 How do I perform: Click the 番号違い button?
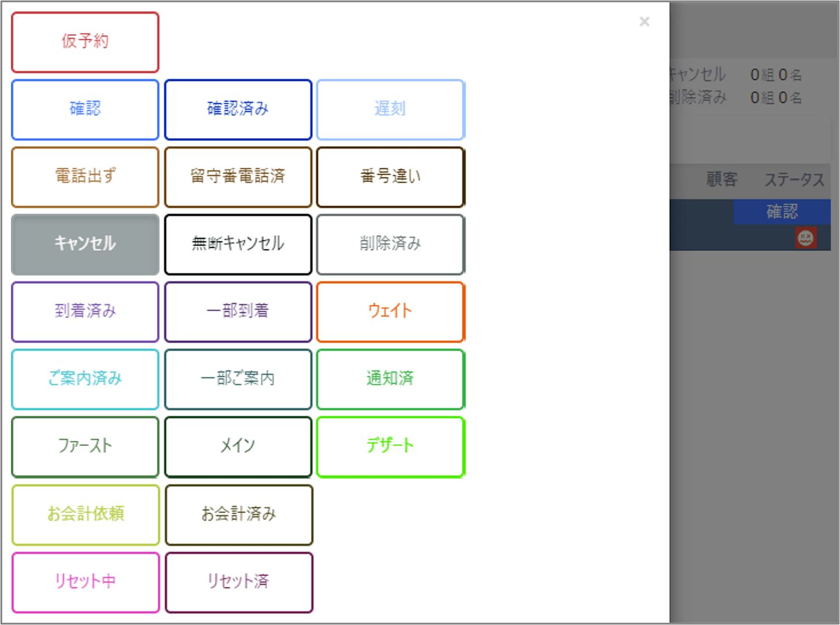click(391, 177)
